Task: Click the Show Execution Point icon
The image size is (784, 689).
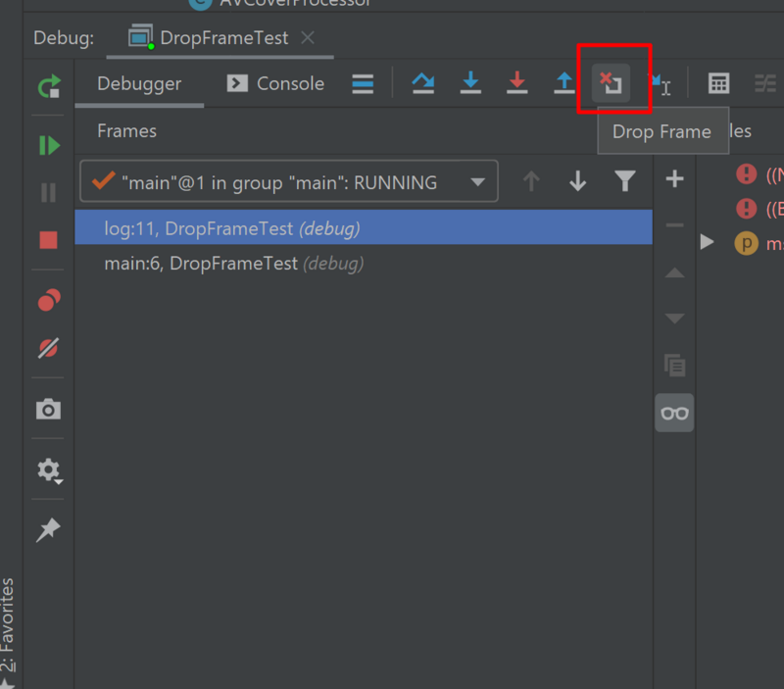Action: tap(363, 83)
